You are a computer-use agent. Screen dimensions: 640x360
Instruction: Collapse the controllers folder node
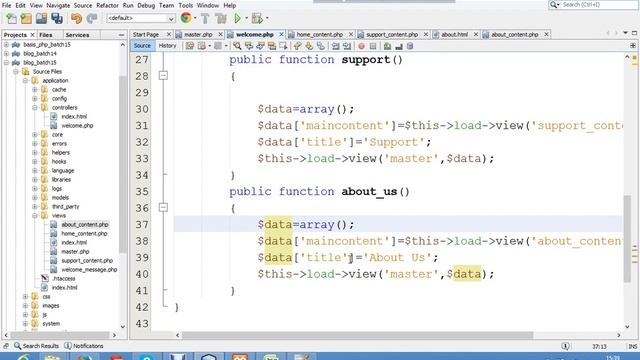pyautogui.click(x=35, y=108)
